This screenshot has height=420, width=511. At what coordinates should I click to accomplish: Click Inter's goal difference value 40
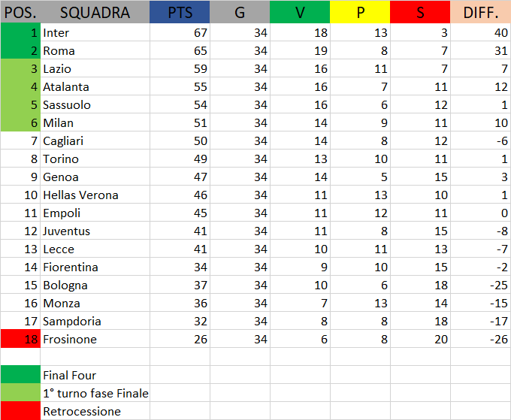point(480,33)
